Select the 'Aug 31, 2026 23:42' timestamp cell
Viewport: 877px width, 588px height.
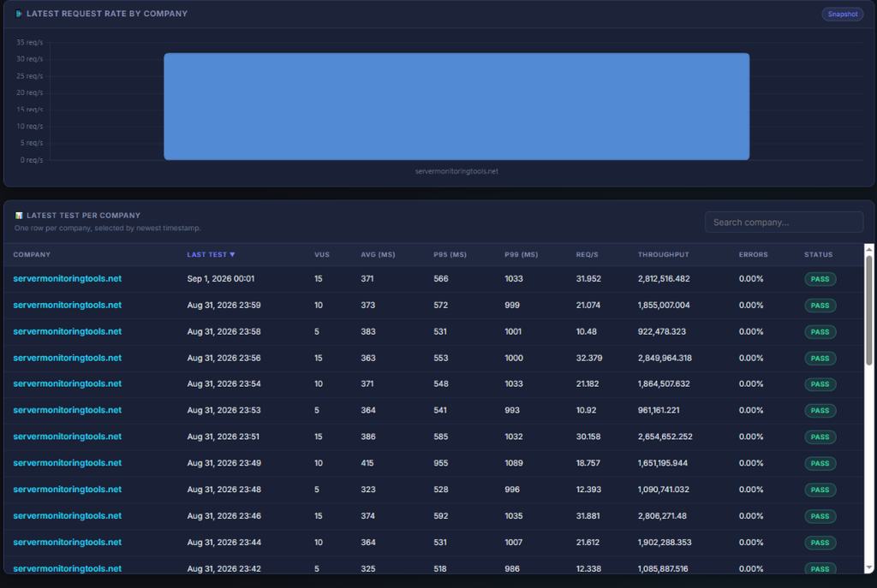[224, 568]
